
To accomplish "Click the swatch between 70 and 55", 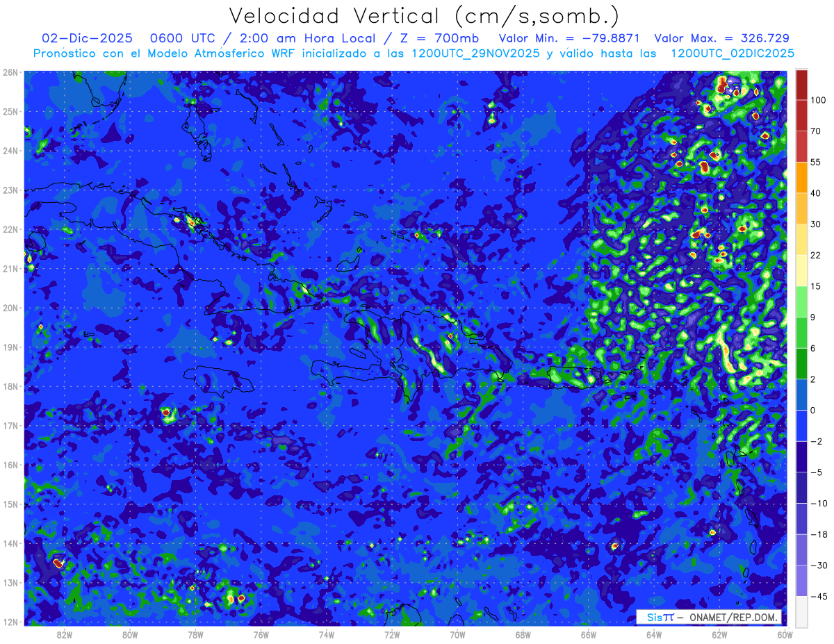I will click(801, 146).
